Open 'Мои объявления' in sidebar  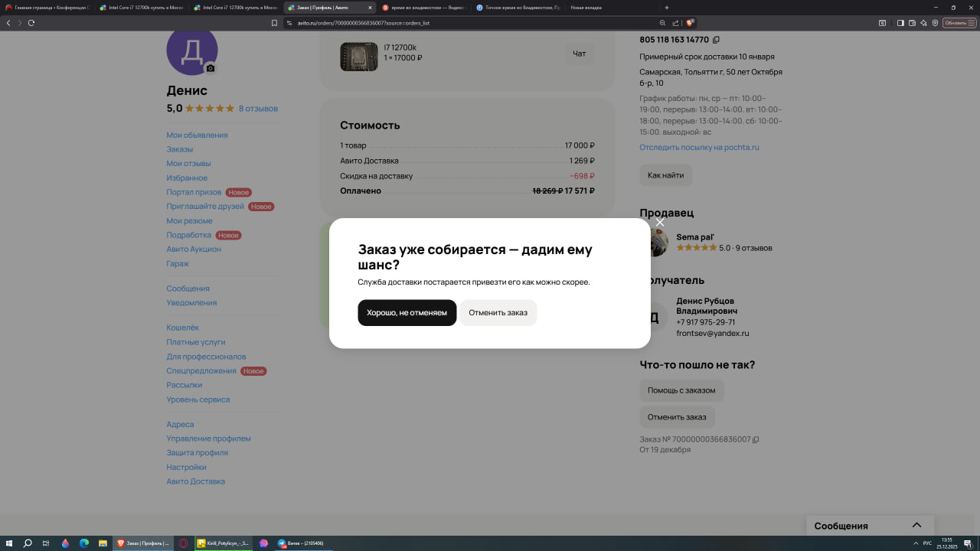(197, 135)
